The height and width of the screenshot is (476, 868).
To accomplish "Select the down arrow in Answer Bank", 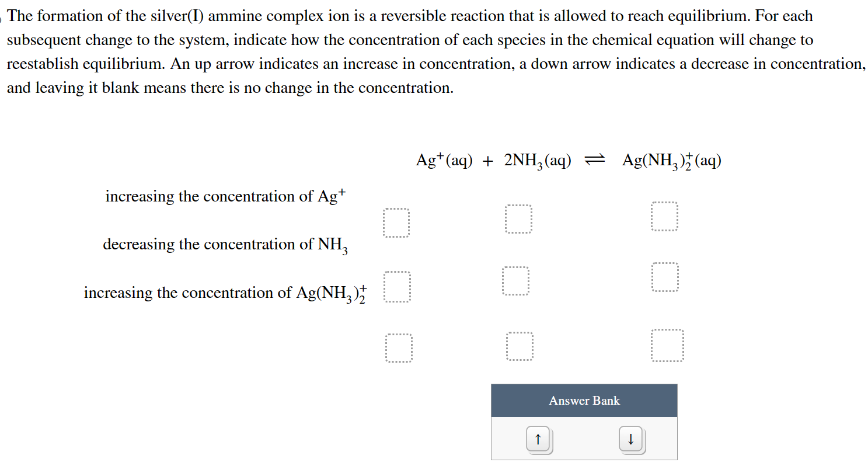I will 631,439.
